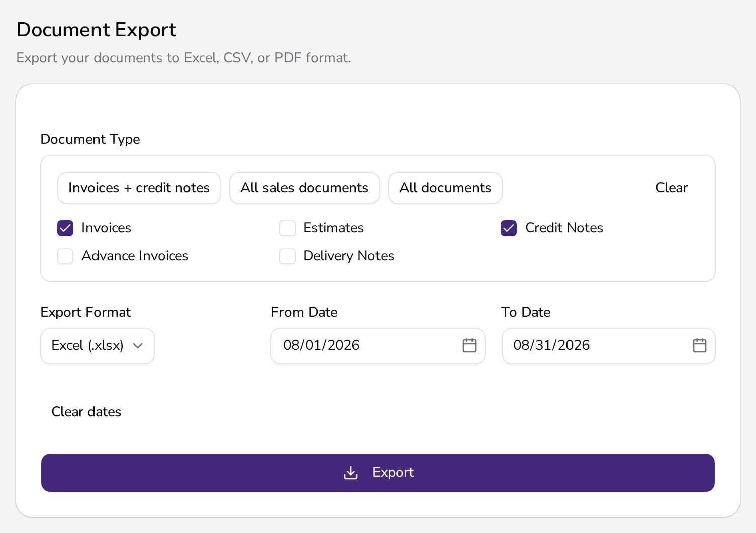Pick the All documents preset
This screenshot has height=533, width=756.
[445, 188]
